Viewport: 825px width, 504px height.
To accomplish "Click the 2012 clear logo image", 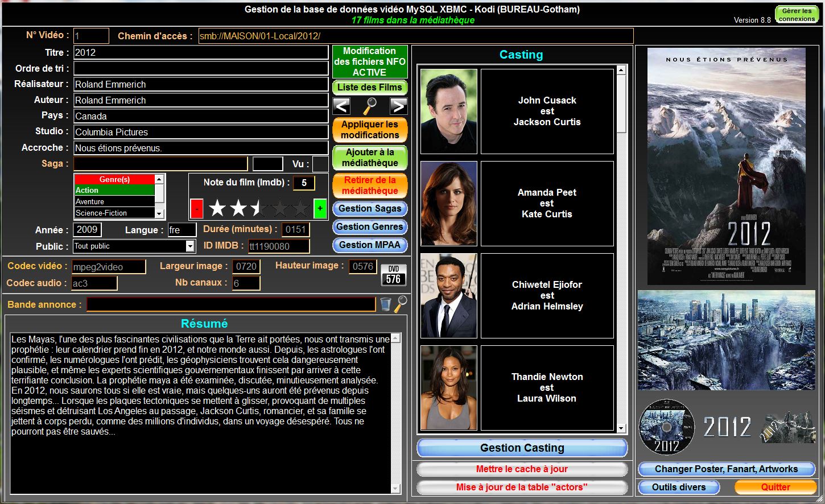I will point(728,427).
